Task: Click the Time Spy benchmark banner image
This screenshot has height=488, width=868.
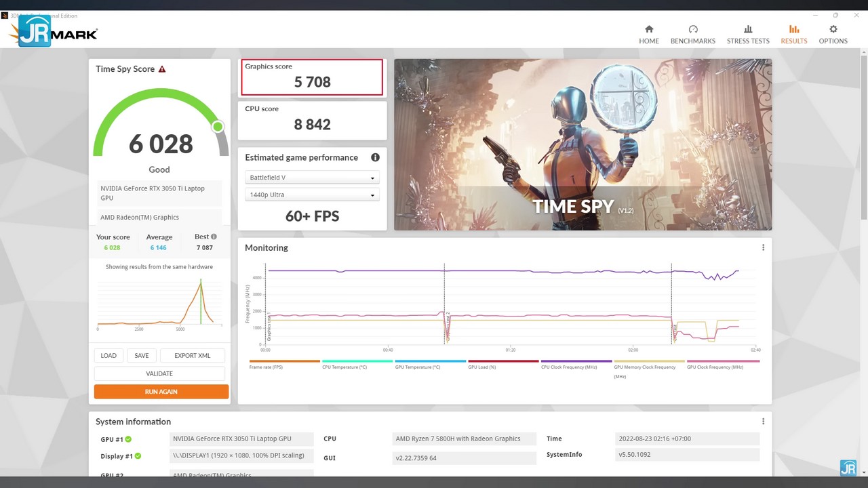Action: (x=583, y=144)
